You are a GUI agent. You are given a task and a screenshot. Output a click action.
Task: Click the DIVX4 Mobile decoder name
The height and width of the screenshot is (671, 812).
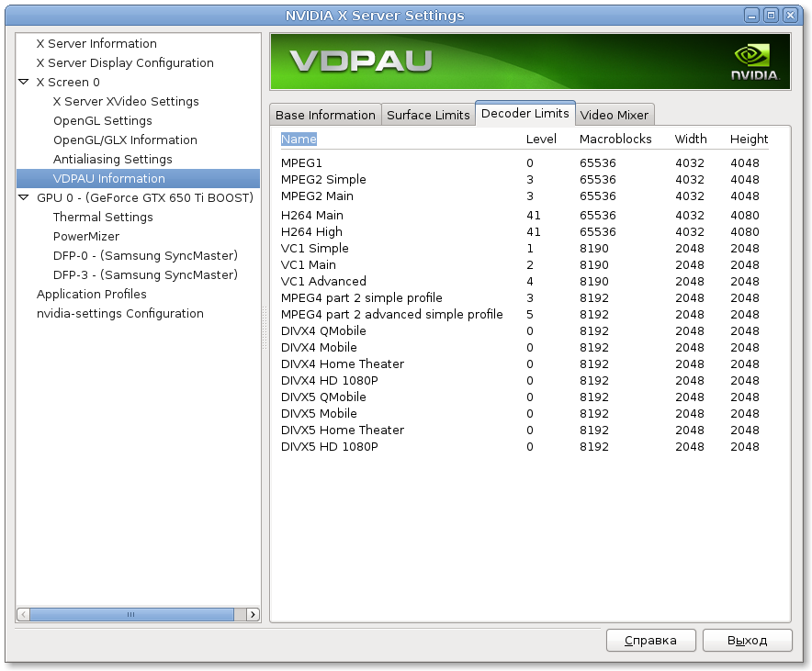[x=319, y=348]
